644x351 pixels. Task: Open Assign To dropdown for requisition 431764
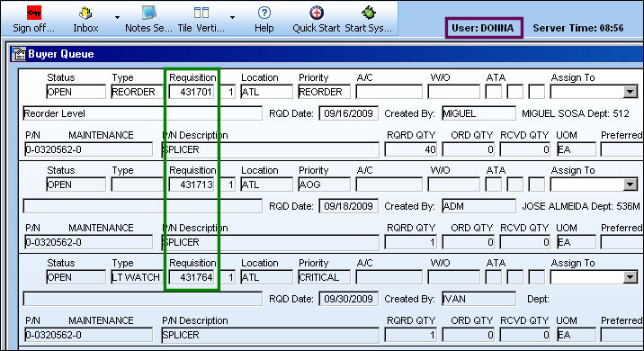click(630, 277)
